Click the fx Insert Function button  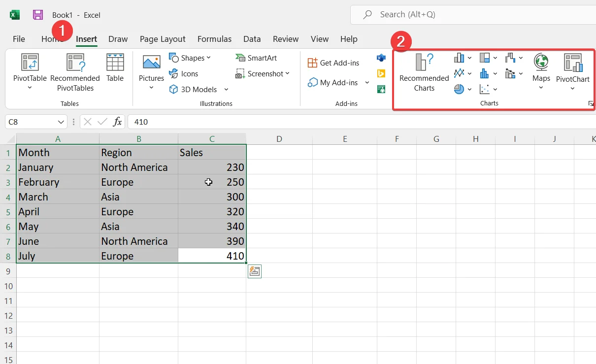(x=117, y=122)
